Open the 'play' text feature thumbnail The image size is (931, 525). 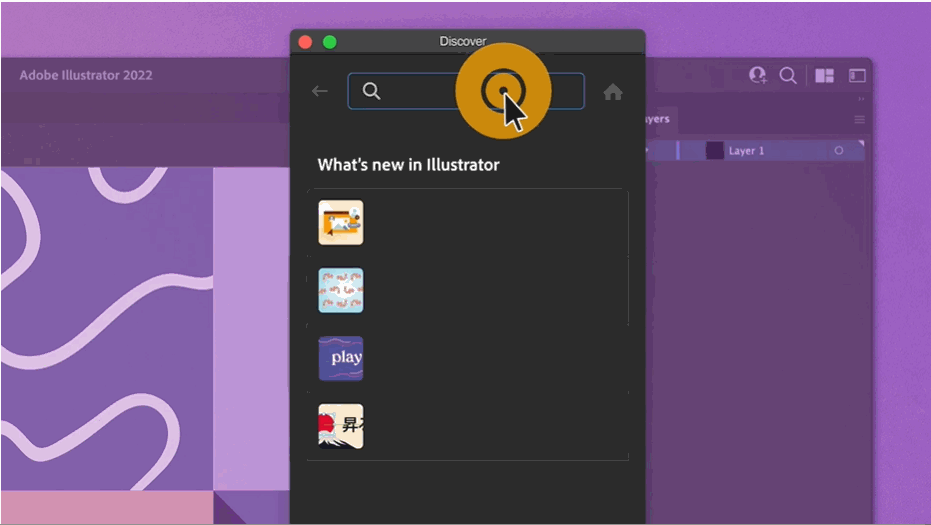(341, 359)
